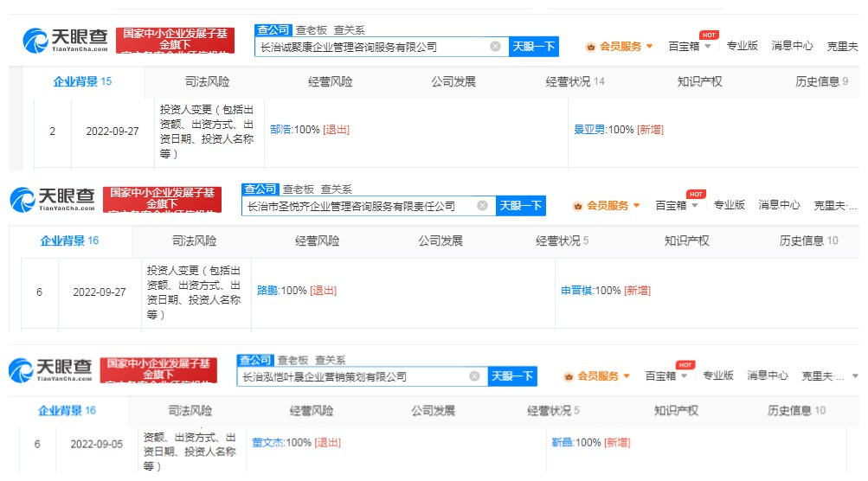Click the 会员服务 crown icon in the 长治市圣悦齐 header
This screenshot has width=868, height=481.
pyautogui.click(x=577, y=206)
